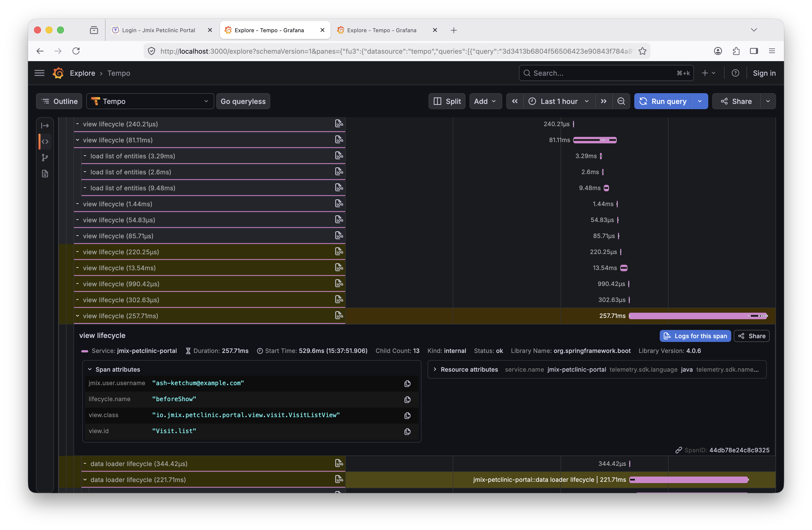Open the plus New menu in header

click(x=708, y=73)
